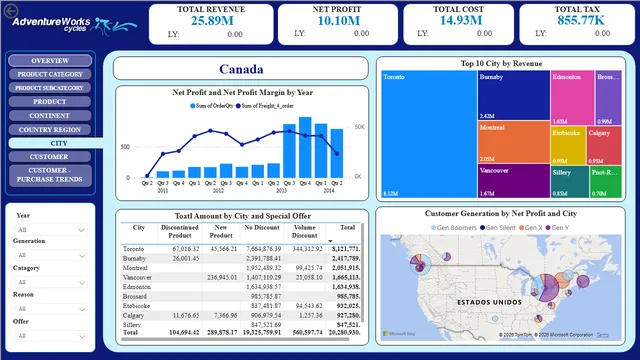Expand the Reason filter dropdown

pos(51,309)
